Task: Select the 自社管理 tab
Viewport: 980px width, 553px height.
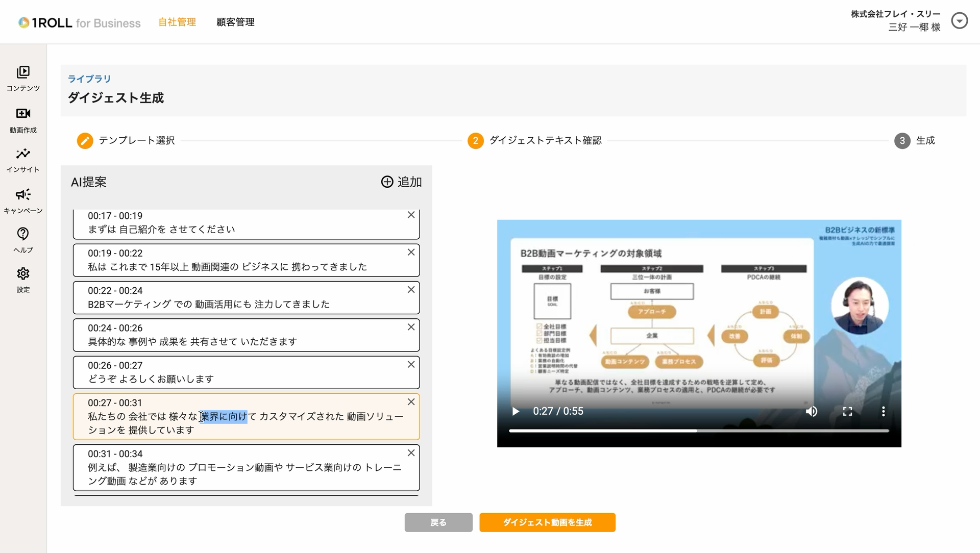Action: [x=177, y=22]
